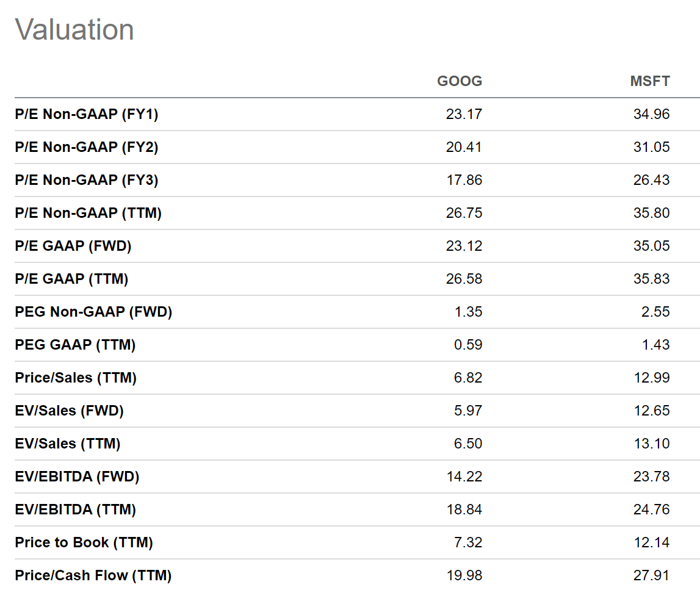700x601 pixels.
Task: Select the PEG Non-GAAP (FWD) row label
Action: pos(93,312)
